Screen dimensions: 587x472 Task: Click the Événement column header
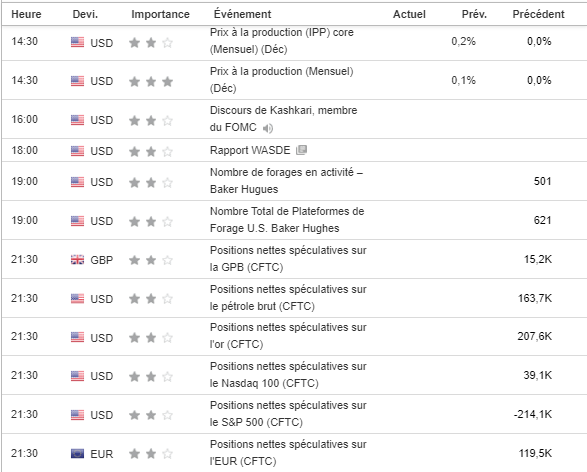[x=242, y=14]
